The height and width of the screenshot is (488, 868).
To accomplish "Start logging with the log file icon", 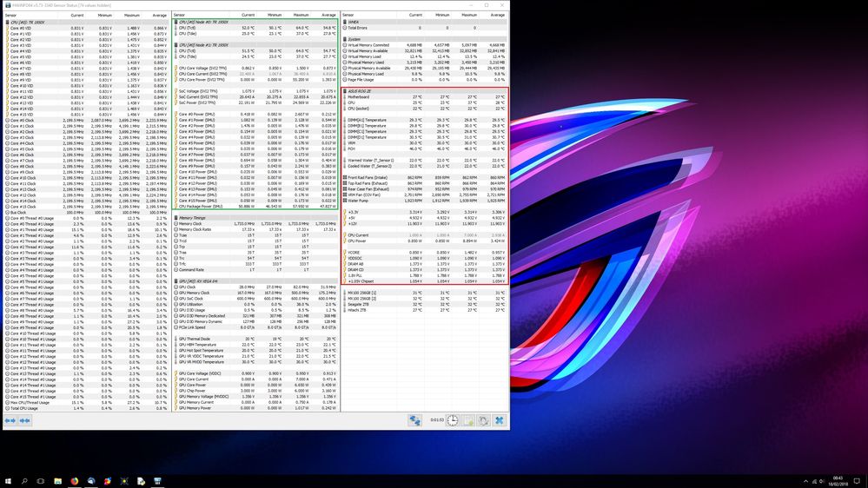I will [x=468, y=420].
